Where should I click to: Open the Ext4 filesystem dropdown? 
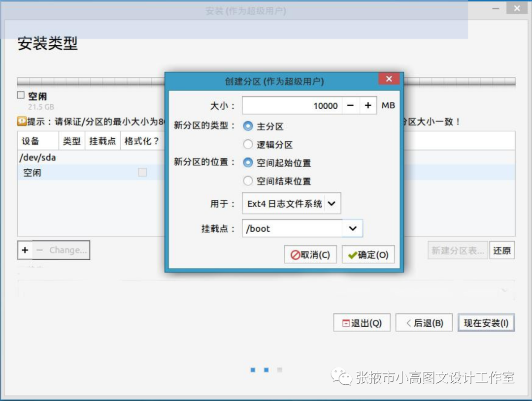pos(292,203)
